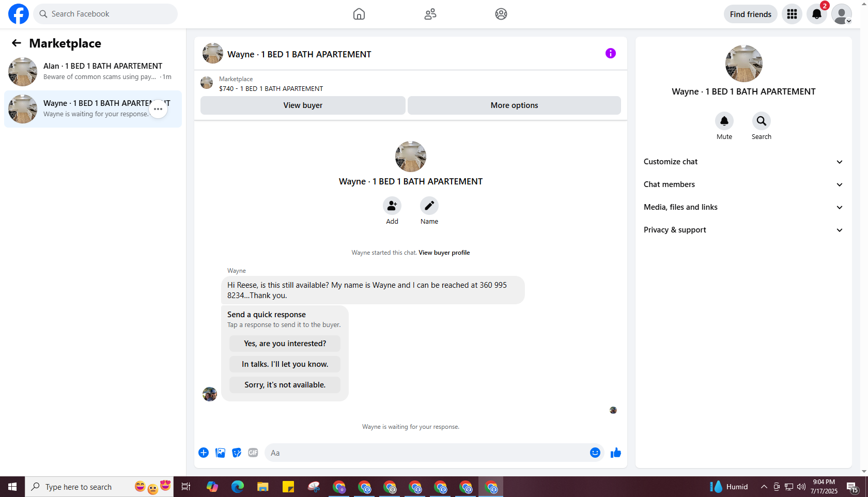
Task: Send quick response "Sorry, it's not available."
Action: [285, 385]
